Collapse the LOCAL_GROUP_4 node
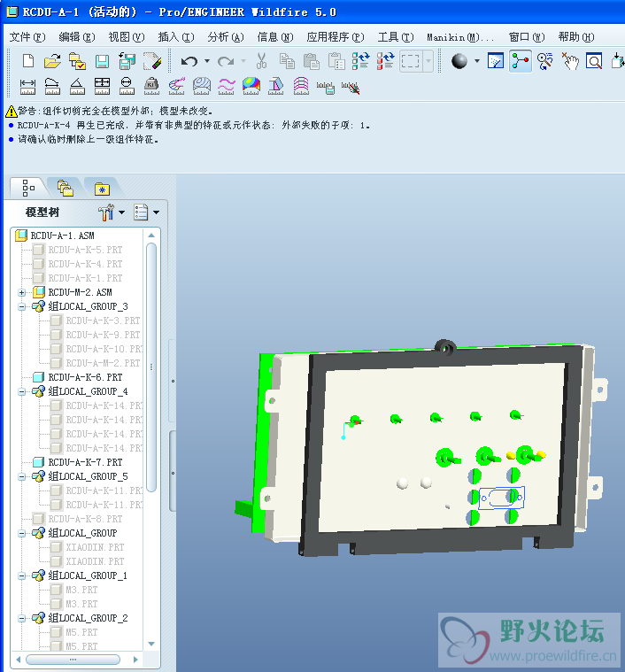 (x=22, y=391)
